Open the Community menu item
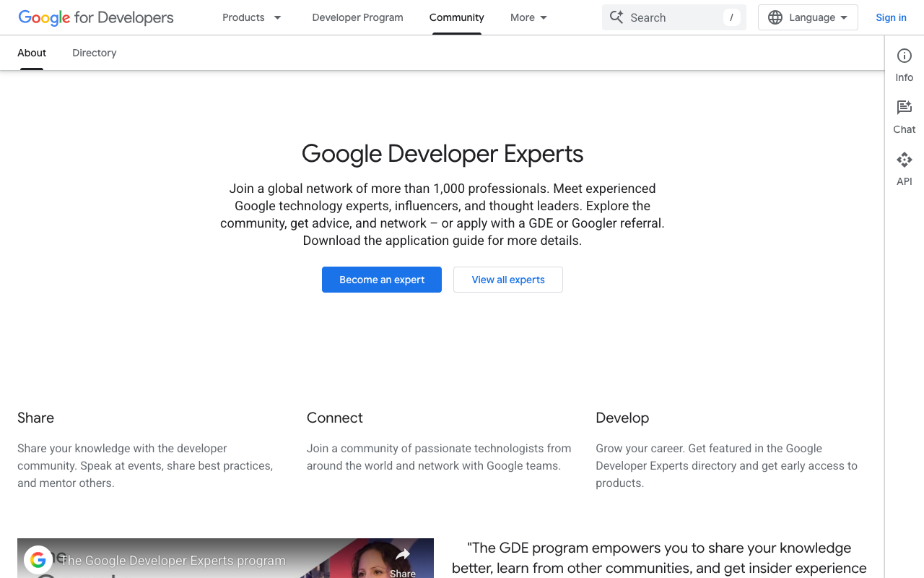The width and height of the screenshot is (924, 578). tap(456, 17)
